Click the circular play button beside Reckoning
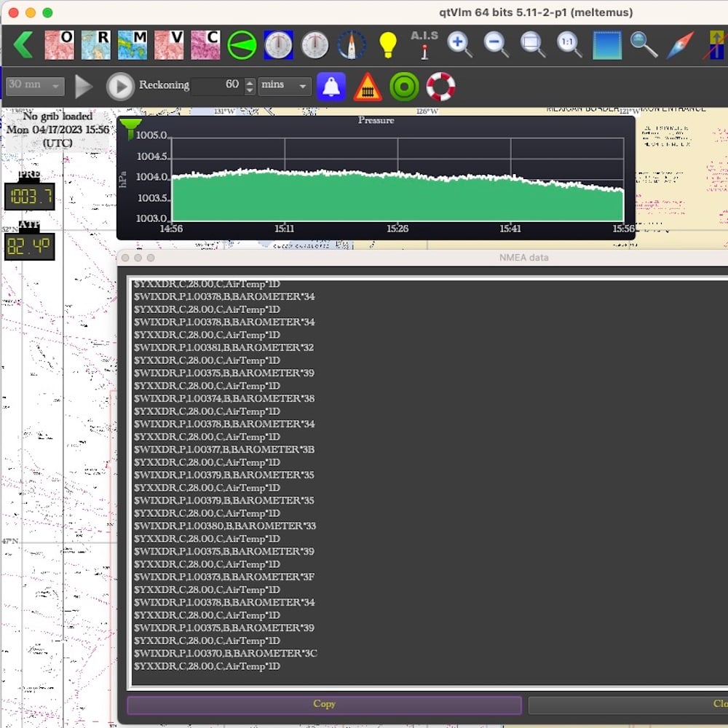728x728 pixels. 120,87
